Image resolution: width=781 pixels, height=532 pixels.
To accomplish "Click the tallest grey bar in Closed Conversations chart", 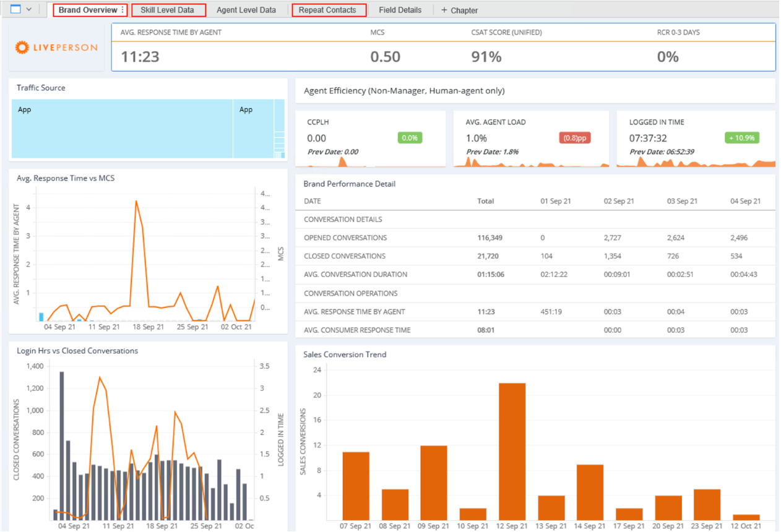I will coord(61,445).
